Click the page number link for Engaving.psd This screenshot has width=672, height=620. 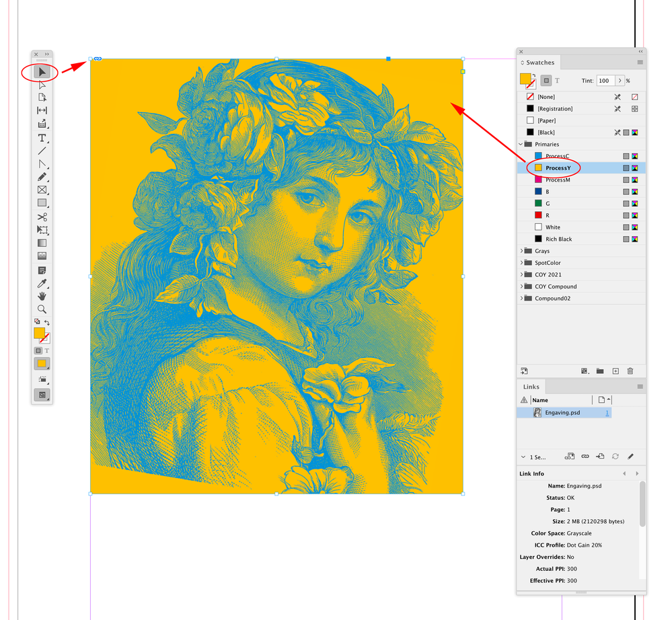click(607, 412)
